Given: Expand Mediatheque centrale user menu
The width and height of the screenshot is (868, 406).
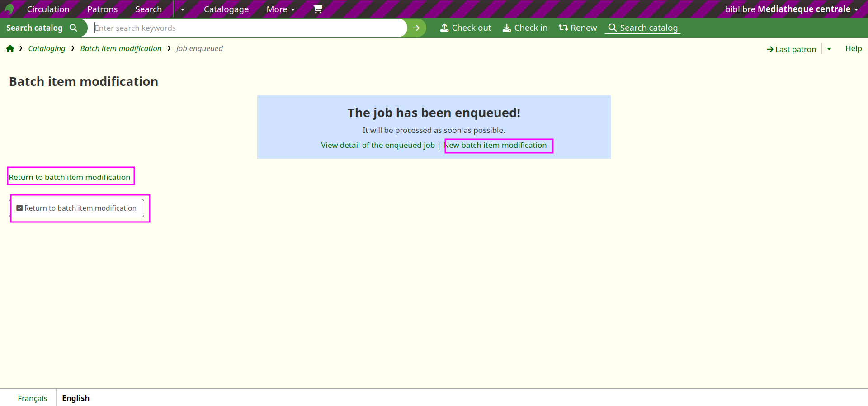Looking at the screenshot, I should pyautogui.click(x=791, y=9).
